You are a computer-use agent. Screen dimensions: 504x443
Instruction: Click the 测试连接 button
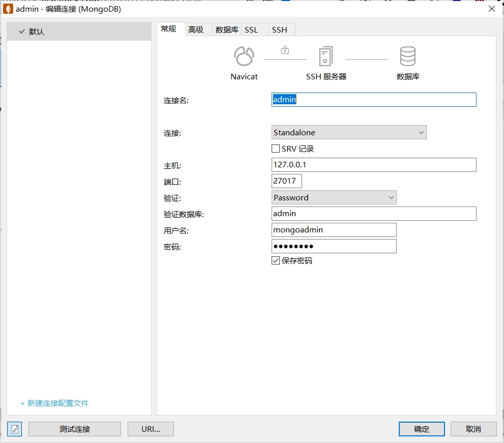pos(75,429)
